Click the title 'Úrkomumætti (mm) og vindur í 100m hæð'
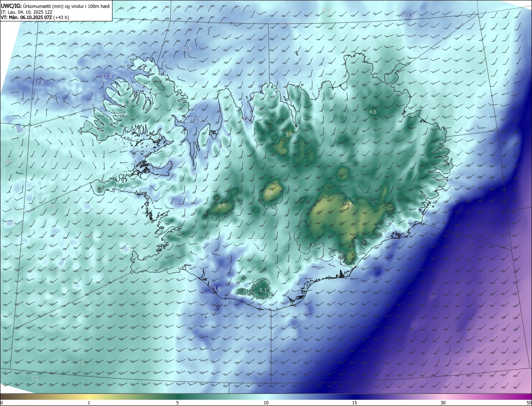Image resolution: width=532 pixels, height=406 pixels. coord(66,6)
